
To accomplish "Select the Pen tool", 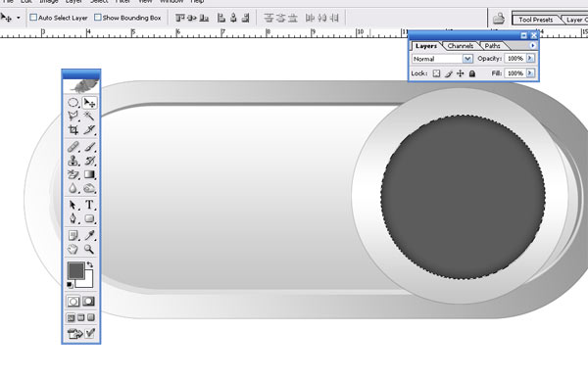I will point(73,218).
